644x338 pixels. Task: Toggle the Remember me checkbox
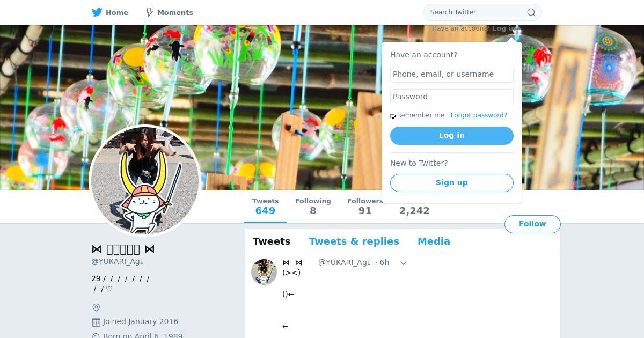click(x=393, y=116)
